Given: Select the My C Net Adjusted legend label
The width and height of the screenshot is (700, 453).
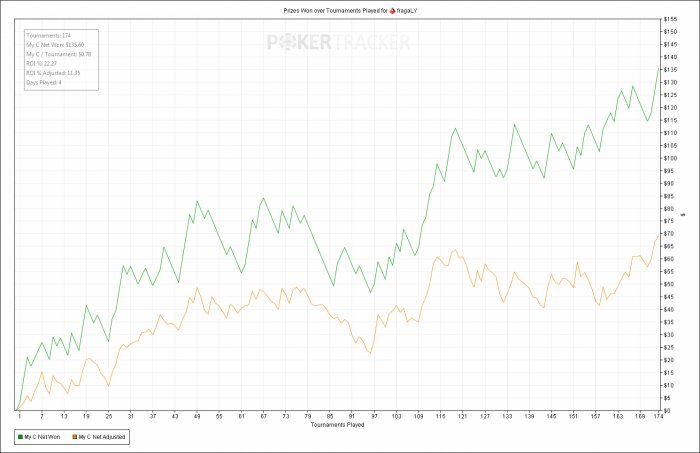Looking at the screenshot, I should point(102,437).
